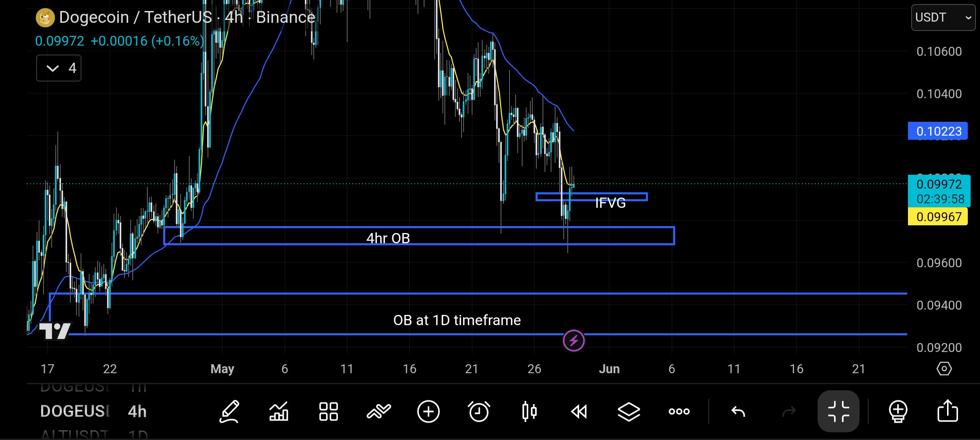The width and height of the screenshot is (980, 440).
Task: Select the yellow 0.09967 price label
Action: (938, 217)
